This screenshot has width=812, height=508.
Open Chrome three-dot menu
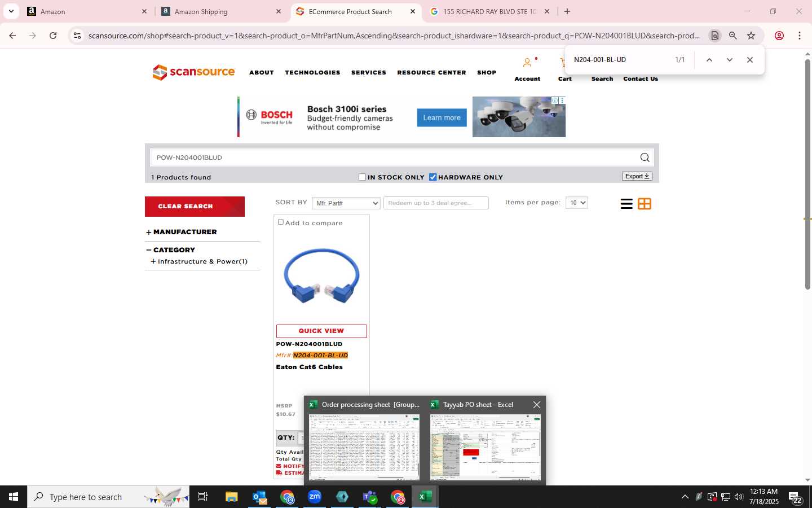coord(800,36)
